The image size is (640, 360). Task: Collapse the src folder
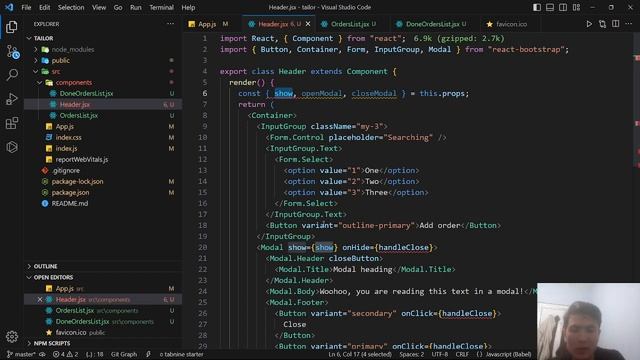click(103, 71)
